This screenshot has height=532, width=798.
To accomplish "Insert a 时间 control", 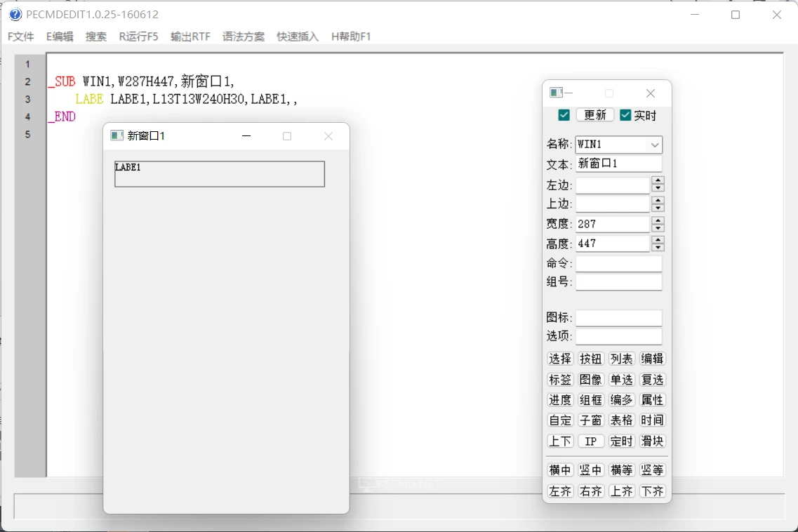I will click(653, 420).
